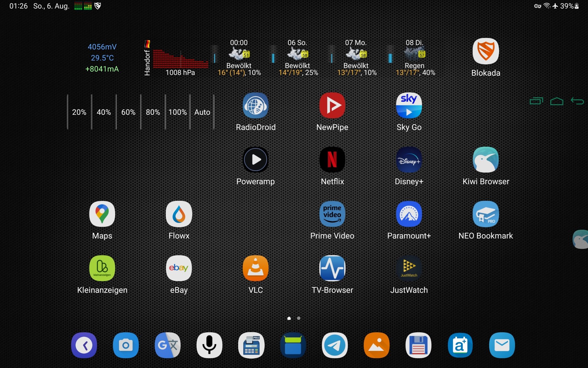Open the 08 Di. Regen forecast
Viewport: 588px width, 368px height.
pos(415,58)
